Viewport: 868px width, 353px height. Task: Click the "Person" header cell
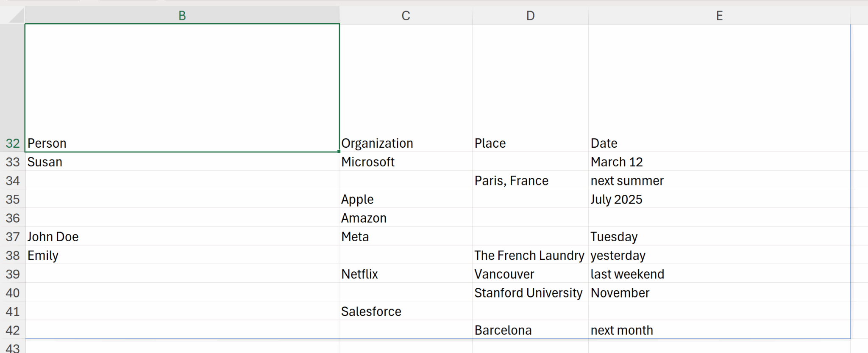pyautogui.click(x=182, y=88)
